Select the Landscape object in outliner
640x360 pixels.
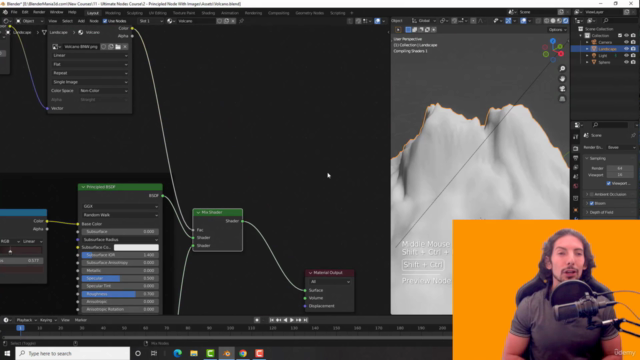607,49
